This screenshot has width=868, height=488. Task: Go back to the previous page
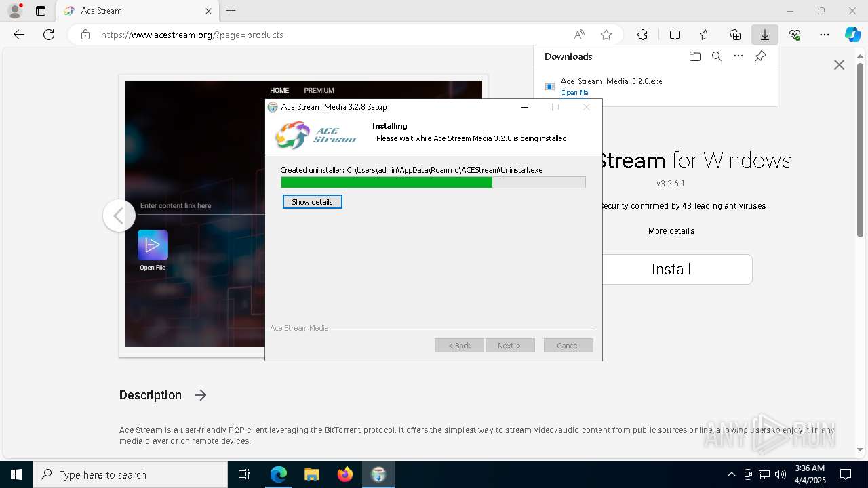coord(19,35)
